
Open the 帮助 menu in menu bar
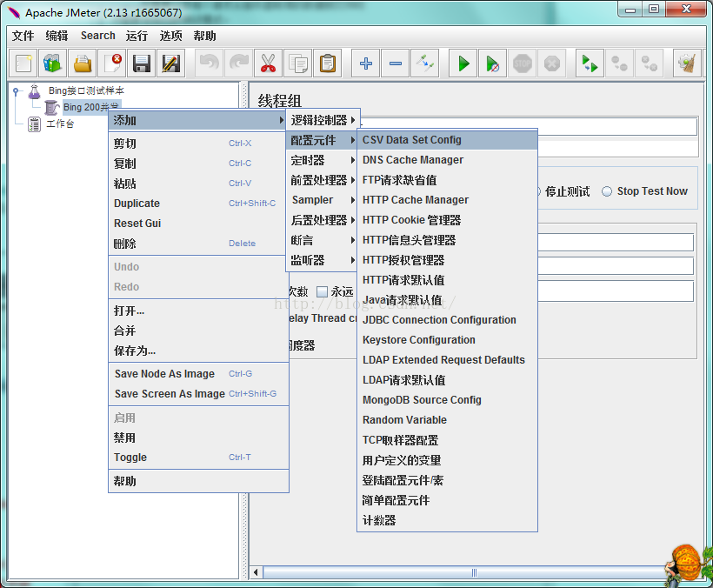(204, 36)
